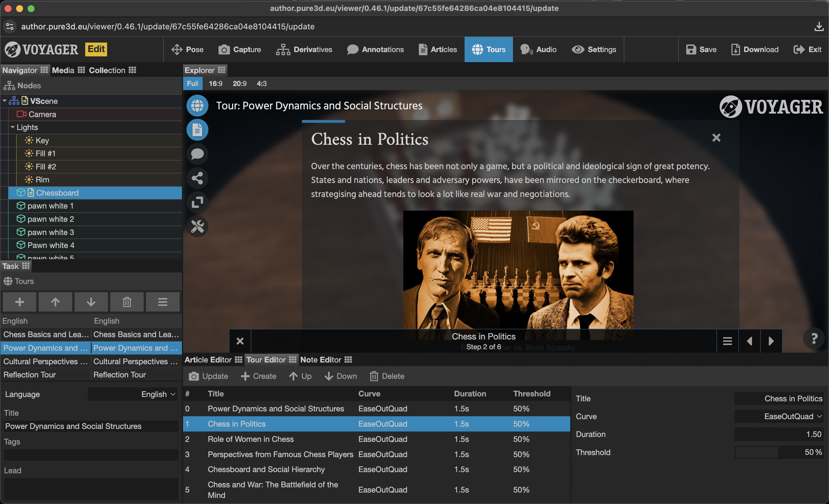Viewport: 829px width, 504px height.
Task: Go to next tour step arrow
Action: (x=771, y=341)
